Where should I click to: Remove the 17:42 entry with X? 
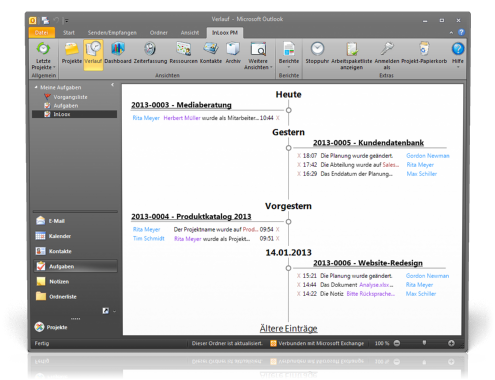(299, 165)
